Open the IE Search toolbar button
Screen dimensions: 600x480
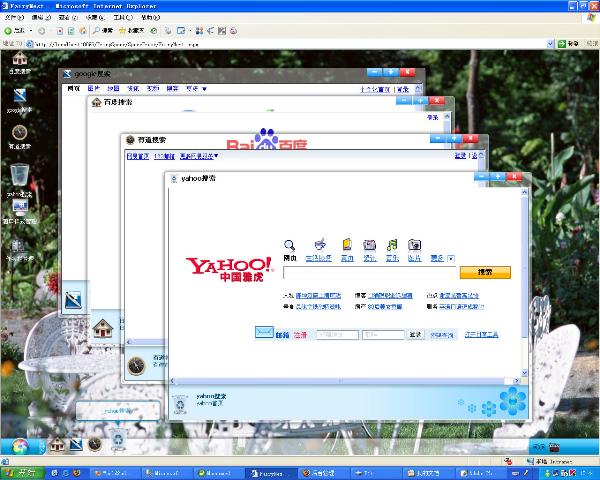(x=103, y=31)
